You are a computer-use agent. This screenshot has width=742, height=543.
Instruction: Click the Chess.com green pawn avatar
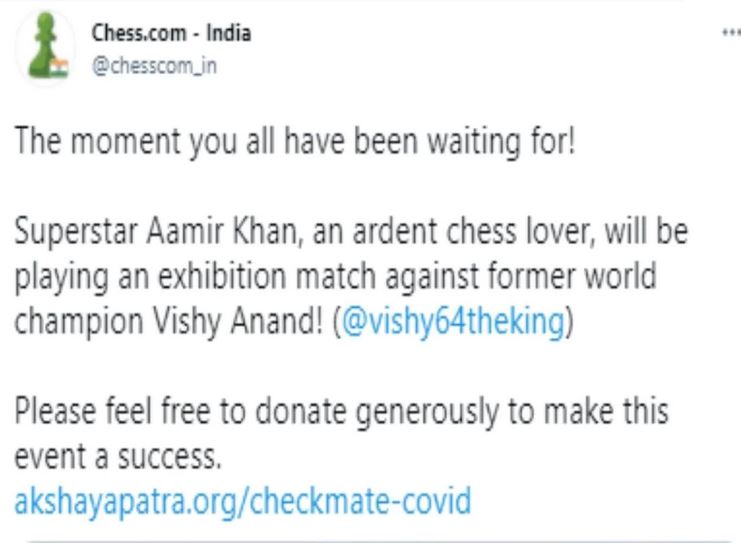pos(45,48)
